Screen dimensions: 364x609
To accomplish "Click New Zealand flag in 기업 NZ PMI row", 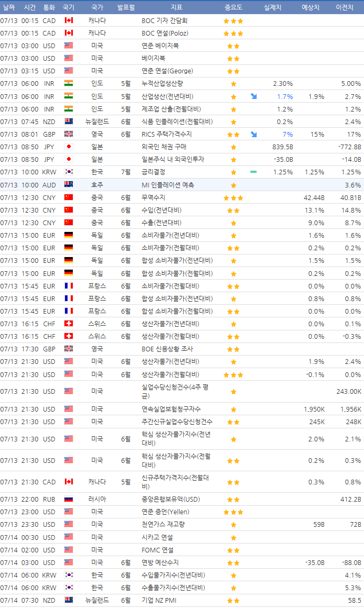I will (69, 600).
